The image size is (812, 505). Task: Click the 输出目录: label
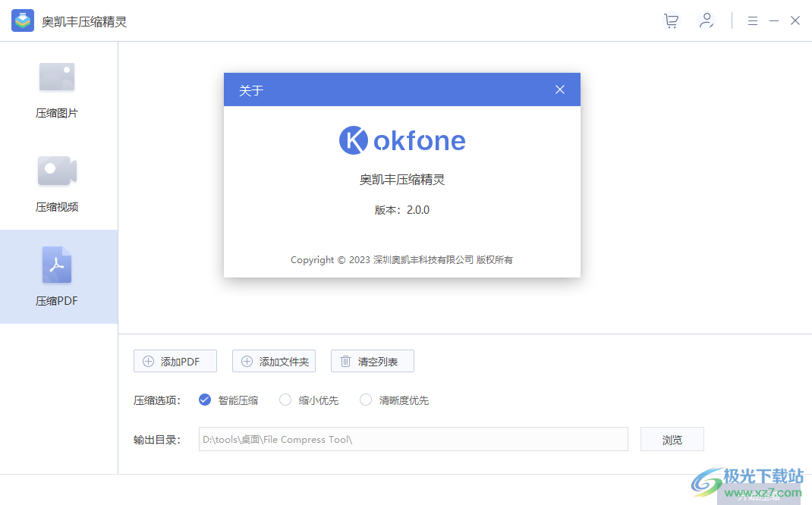coord(157,440)
